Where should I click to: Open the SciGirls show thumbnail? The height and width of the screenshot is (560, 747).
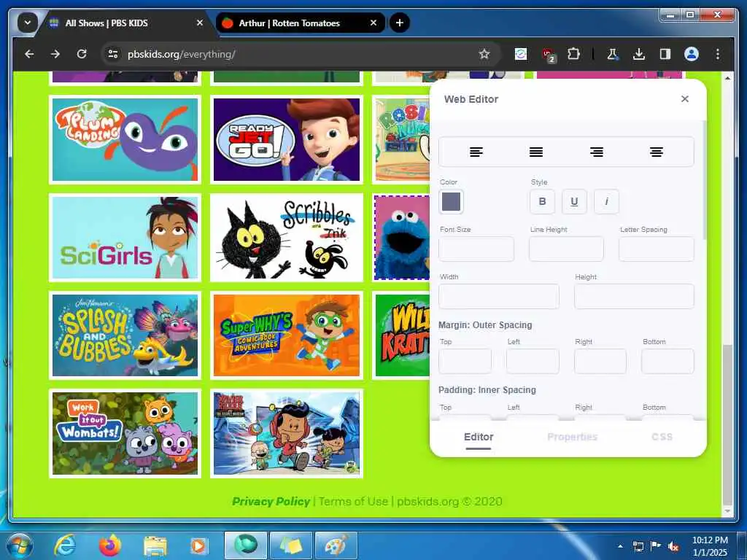(x=125, y=238)
